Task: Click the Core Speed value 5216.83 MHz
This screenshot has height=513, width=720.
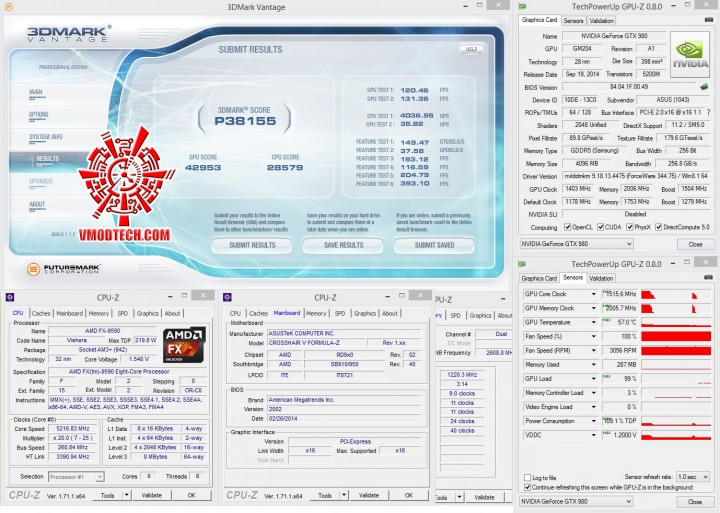Action: (x=72, y=428)
